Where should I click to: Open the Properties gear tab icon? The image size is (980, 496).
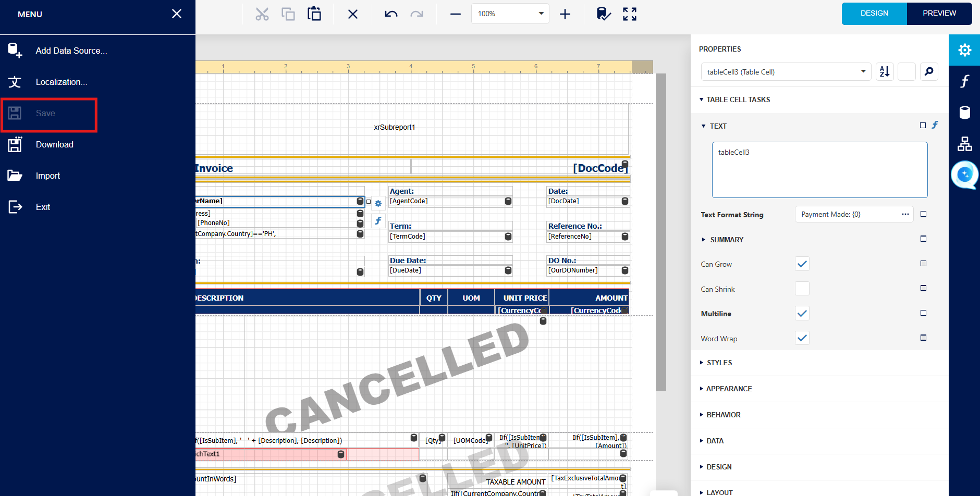[x=965, y=50]
